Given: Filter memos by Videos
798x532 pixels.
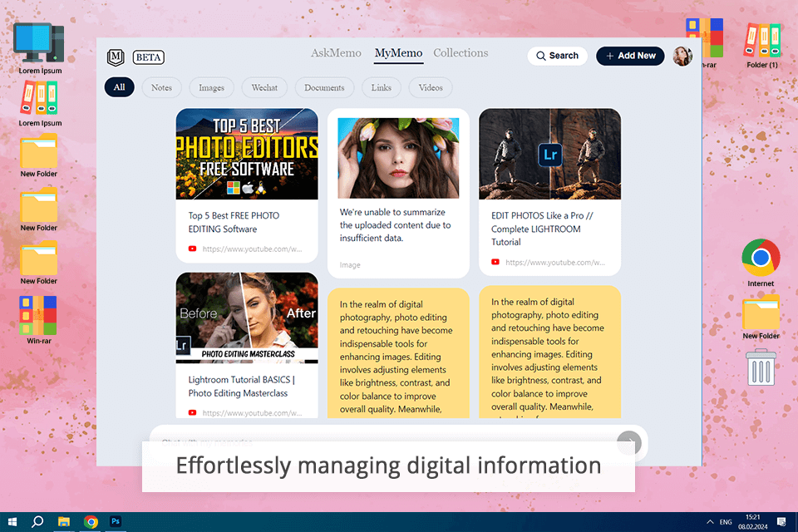Looking at the screenshot, I should click(x=431, y=87).
